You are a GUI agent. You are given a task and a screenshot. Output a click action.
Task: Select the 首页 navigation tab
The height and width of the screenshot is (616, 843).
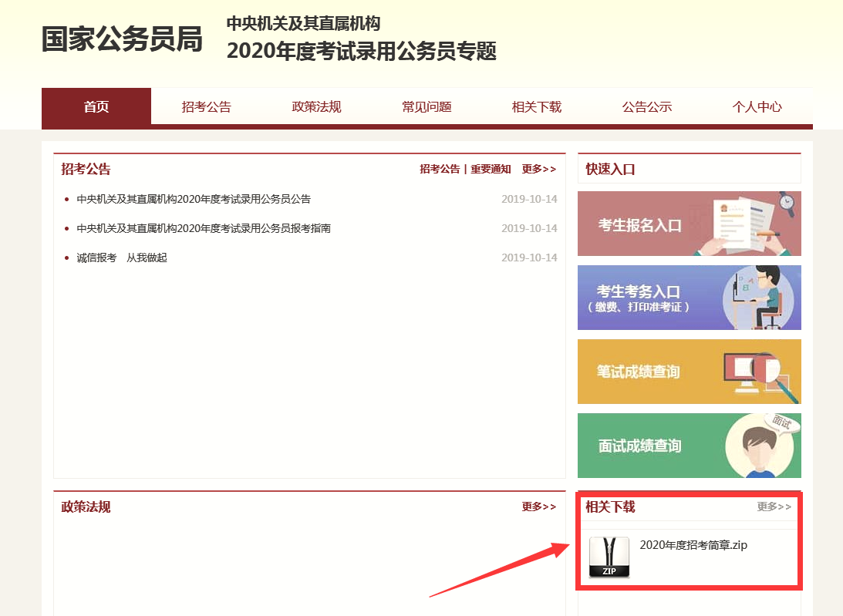coord(96,107)
